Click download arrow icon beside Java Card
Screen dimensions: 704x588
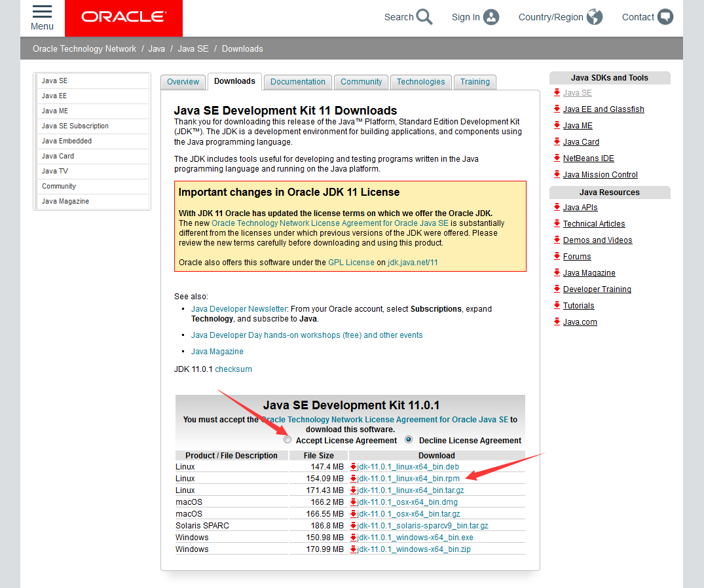557,141
